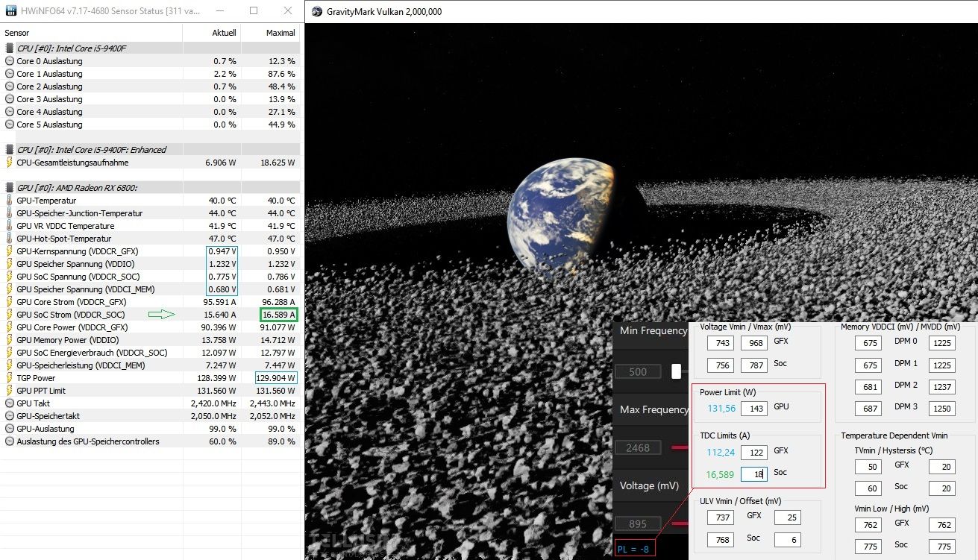Click the thermometer icon beside GPU-Temperatur
Image resolution: width=978 pixels, height=560 pixels.
tap(10, 201)
